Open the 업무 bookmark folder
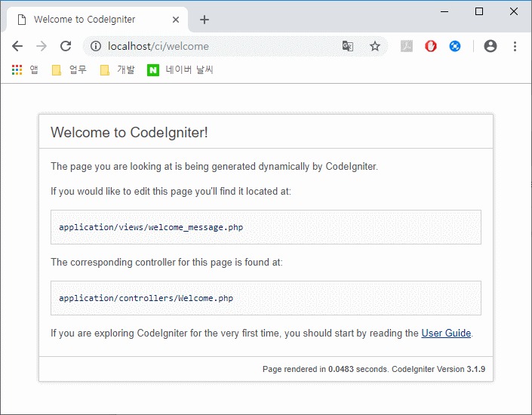Viewport: 532px width, 415px height. click(69, 70)
